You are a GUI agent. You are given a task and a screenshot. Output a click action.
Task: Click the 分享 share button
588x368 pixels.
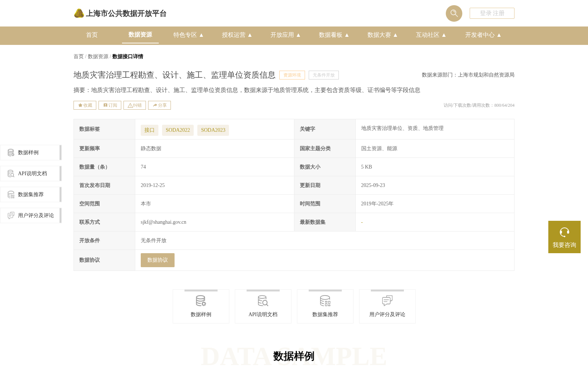click(x=159, y=105)
